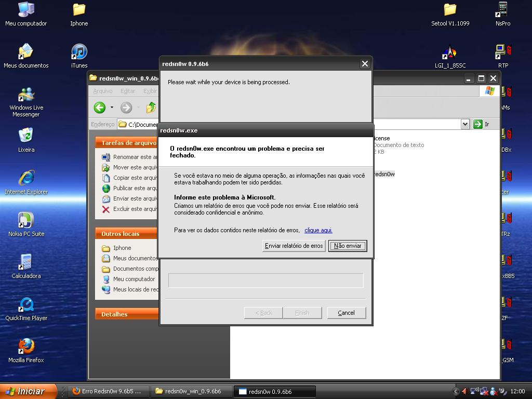The image size is (532, 399).
Task: Click the Não enviar button
Action: pos(348,246)
